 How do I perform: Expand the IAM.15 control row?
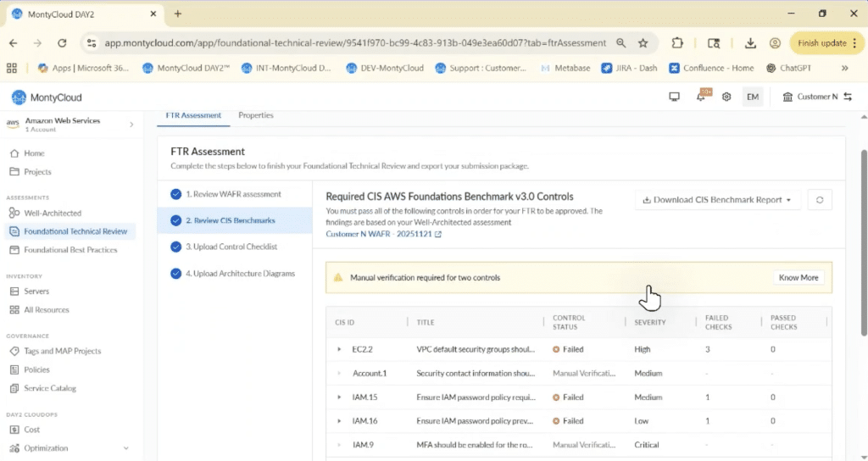(339, 397)
